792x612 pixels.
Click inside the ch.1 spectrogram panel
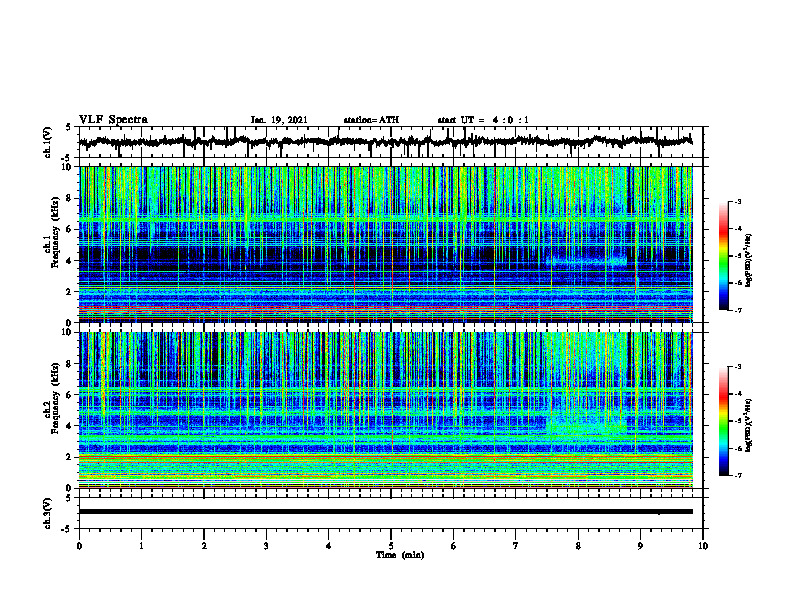[385, 244]
